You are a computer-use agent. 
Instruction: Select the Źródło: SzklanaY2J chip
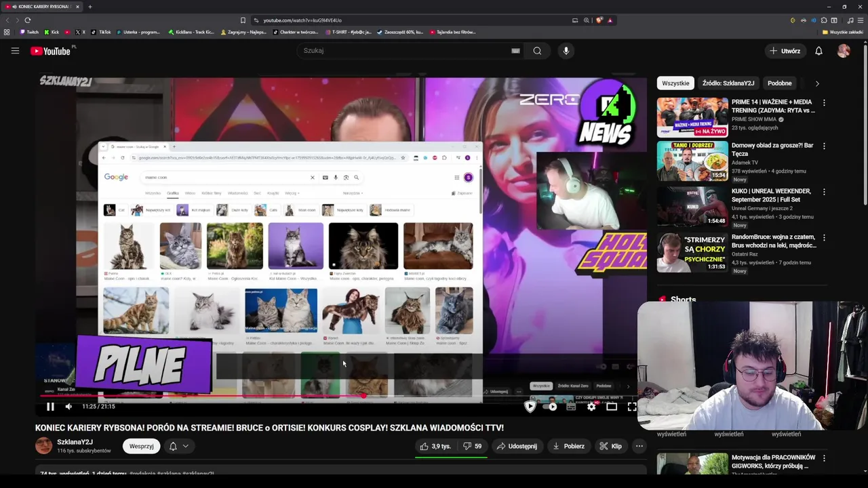click(728, 83)
